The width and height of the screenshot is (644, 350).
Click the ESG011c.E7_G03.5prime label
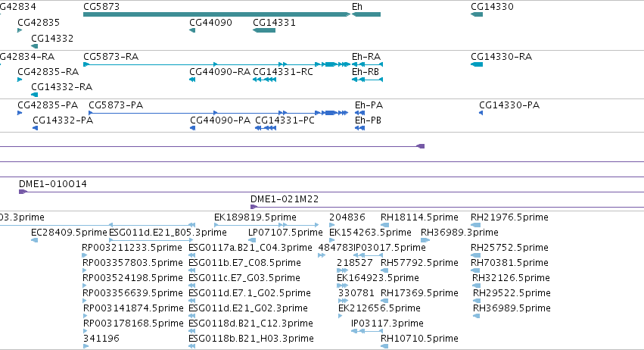[x=244, y=279]
